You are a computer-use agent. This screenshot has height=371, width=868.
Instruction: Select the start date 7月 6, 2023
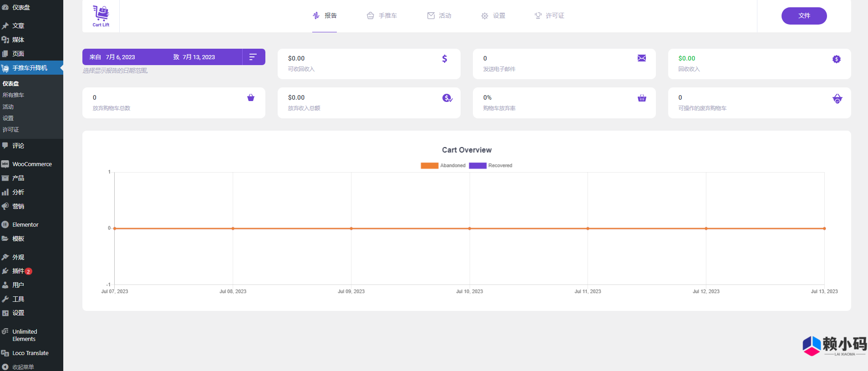[120, 57]
